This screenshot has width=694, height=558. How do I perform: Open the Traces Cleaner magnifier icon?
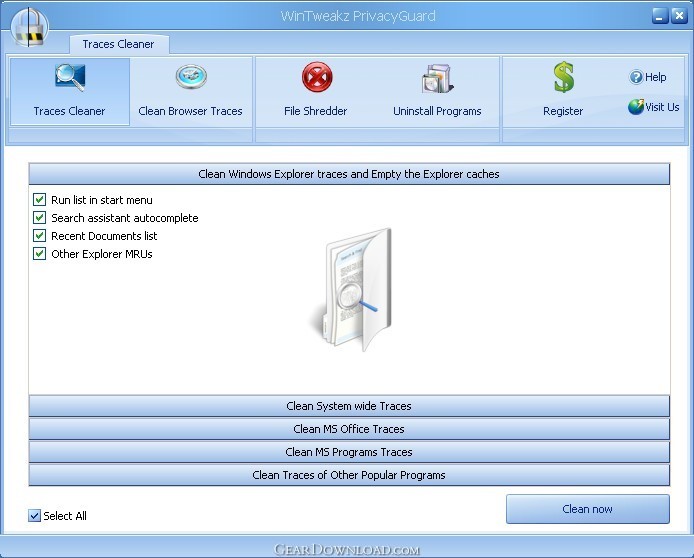coord(70,78)
